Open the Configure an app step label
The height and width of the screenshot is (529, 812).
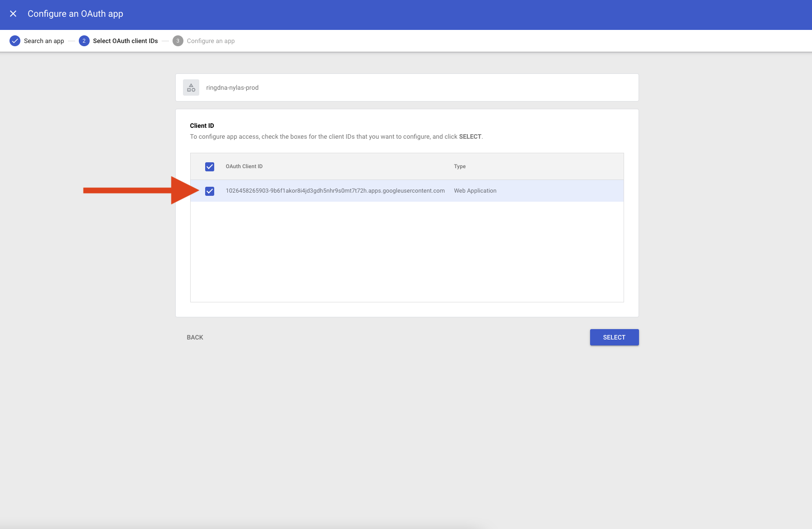pos(211,41)
